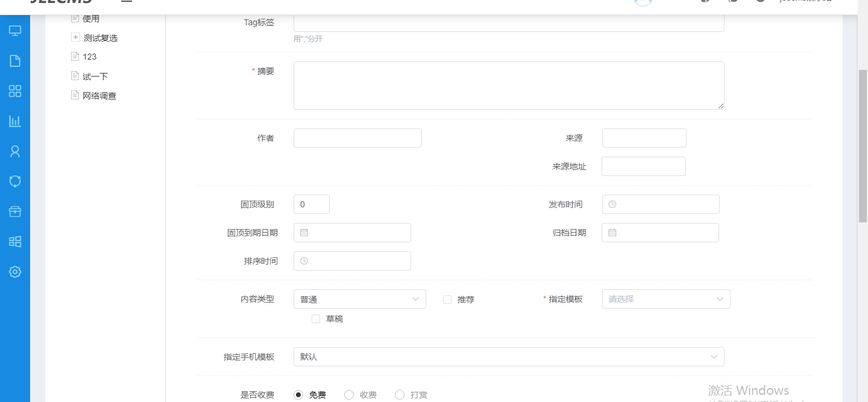
Task: Tick the 草稿 draft checkbox
Action: click(316, 319)
